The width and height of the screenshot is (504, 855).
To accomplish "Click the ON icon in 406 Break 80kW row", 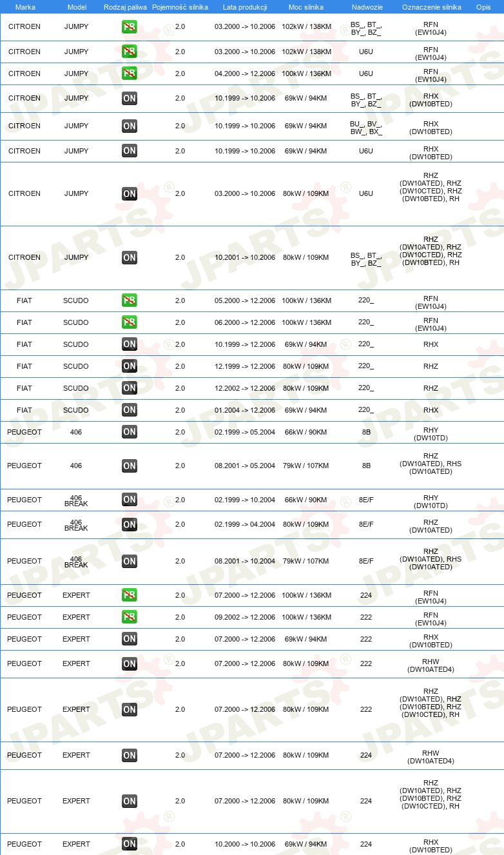I will point(130,524).
